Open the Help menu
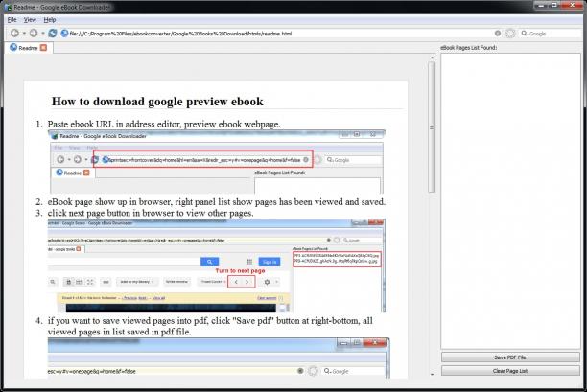 [x=50, y=20]
